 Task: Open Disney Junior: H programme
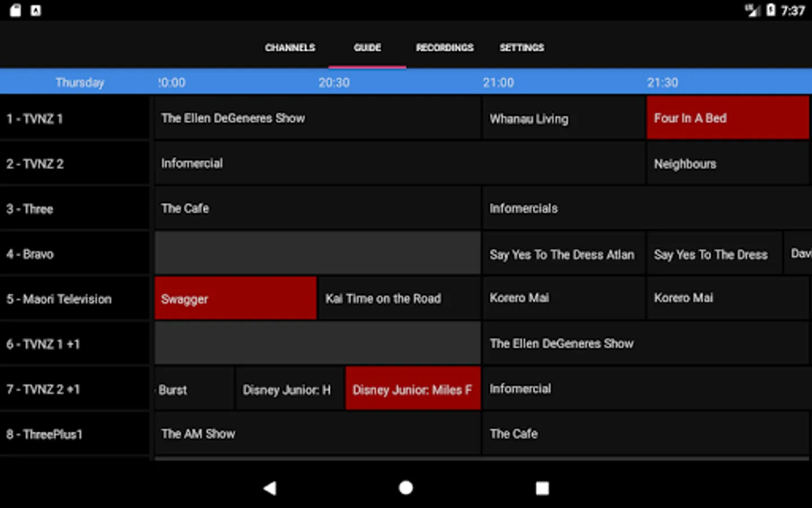pos(290,389)
